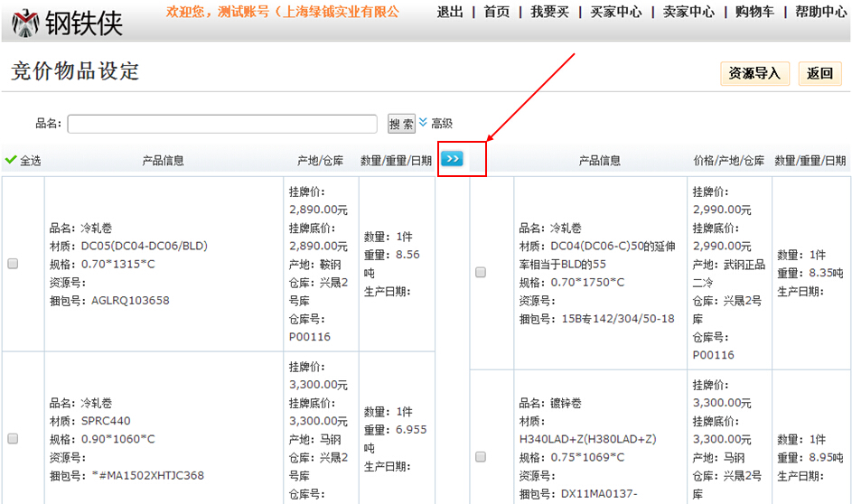The image size is (852, 504).
Task: Click 退出 to log out
Action: click(x=450, y=12)
